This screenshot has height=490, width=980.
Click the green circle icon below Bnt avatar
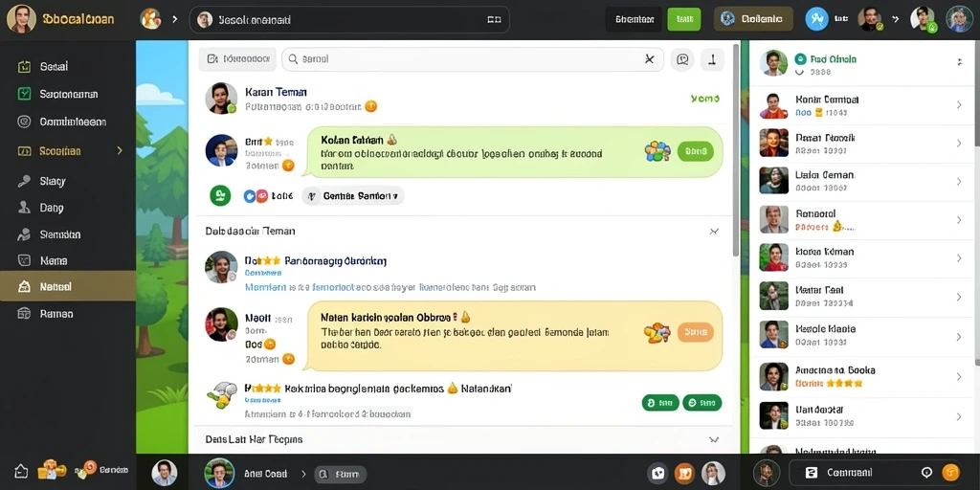tap(220, 195)
